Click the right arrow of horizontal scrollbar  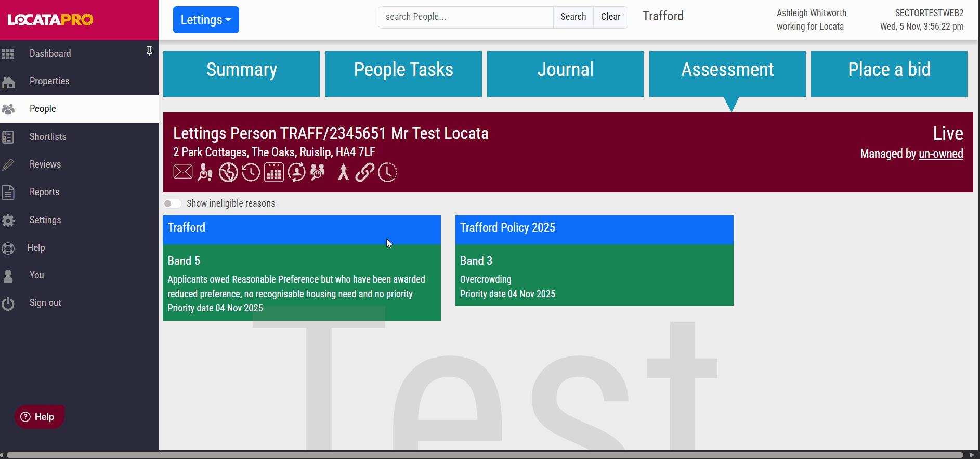click(972, 455)
